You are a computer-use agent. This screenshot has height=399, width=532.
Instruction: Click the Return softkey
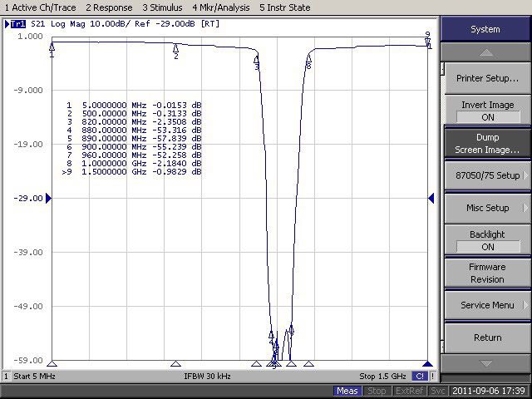pos(487,337)
